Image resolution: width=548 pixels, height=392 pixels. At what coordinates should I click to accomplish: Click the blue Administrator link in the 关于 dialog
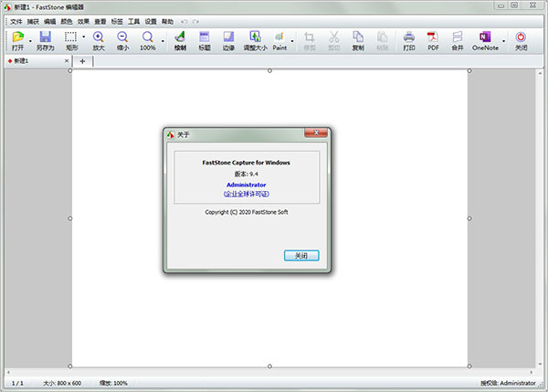(x=247, y=185)
